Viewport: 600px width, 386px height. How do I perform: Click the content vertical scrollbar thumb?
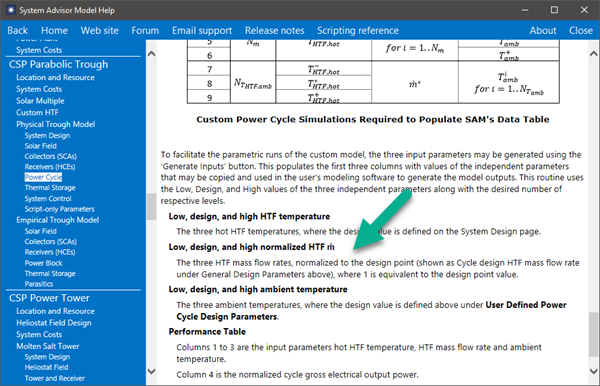point(593,334)
